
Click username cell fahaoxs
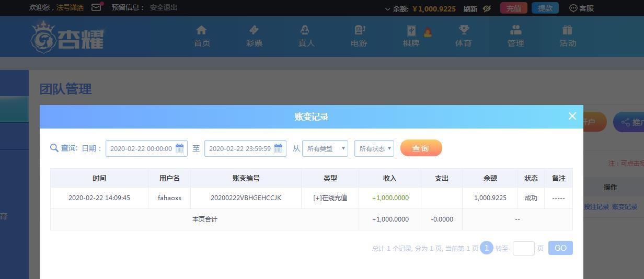(169, 198)
